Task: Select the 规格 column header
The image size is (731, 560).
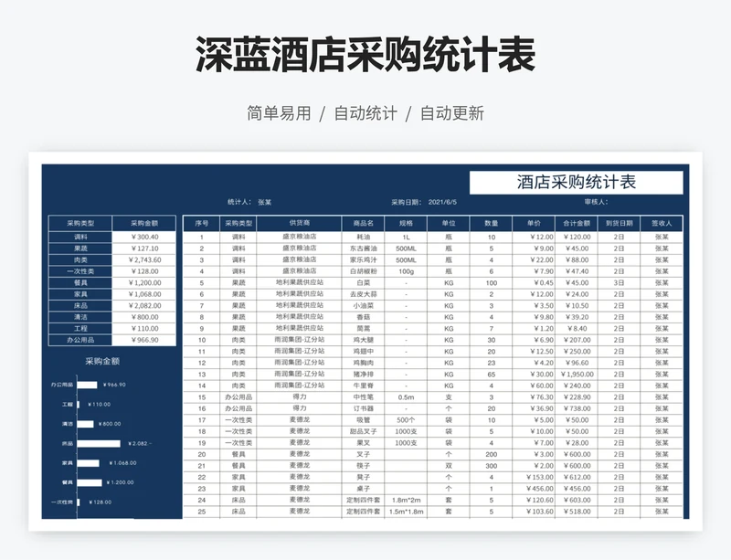Action: (406, 223)
